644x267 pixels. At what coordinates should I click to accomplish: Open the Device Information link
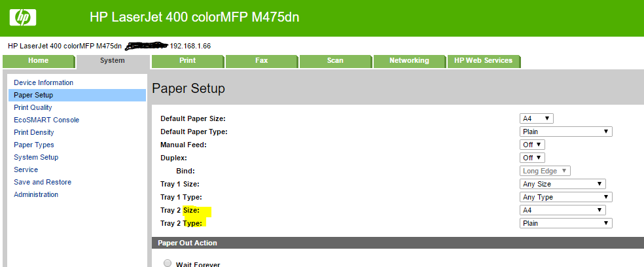coord(43,82)
